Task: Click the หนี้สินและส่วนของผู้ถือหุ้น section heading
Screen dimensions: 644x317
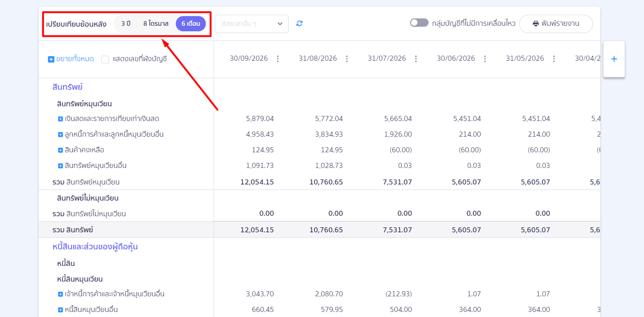Action: tap(95, 247)
